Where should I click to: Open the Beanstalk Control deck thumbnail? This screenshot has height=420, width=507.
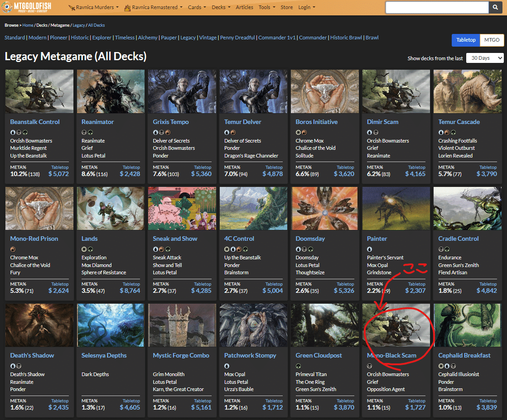(39, 91)
